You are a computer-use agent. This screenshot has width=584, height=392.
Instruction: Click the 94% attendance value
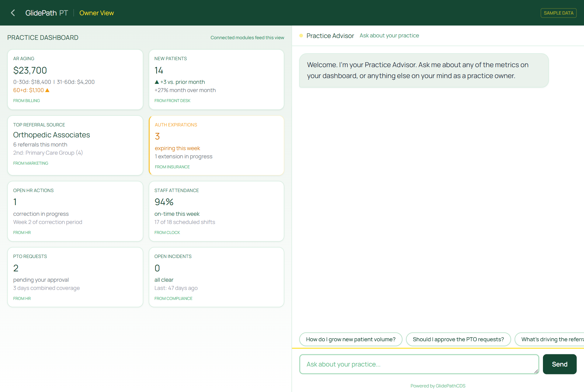click(164, 202)
